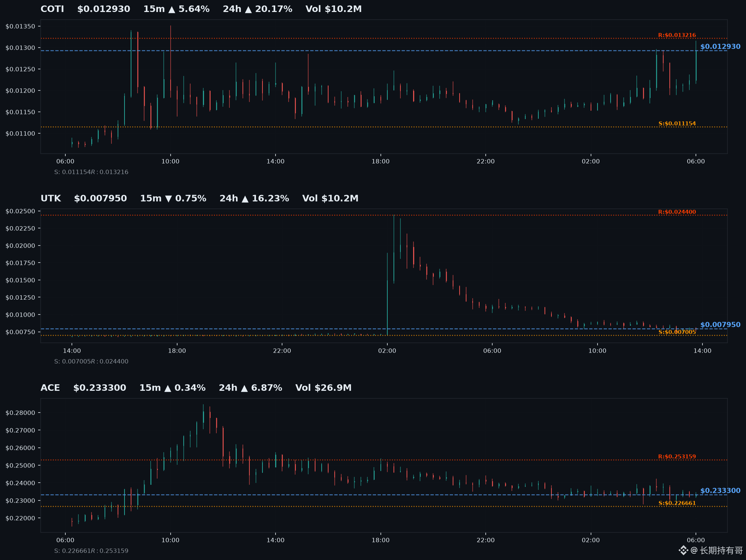746x560 pixels.
Task: Select ACE header price $0.233300
Action: click(x=100, y=388)
